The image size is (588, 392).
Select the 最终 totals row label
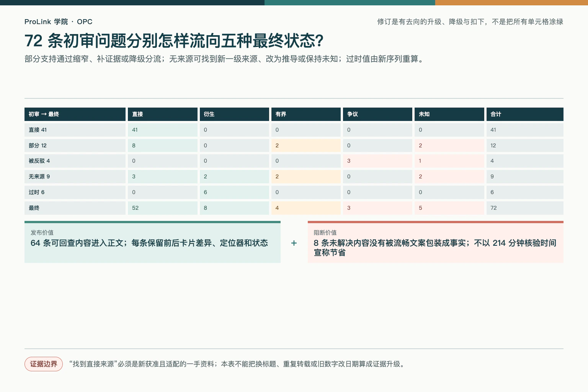[75, 208]
